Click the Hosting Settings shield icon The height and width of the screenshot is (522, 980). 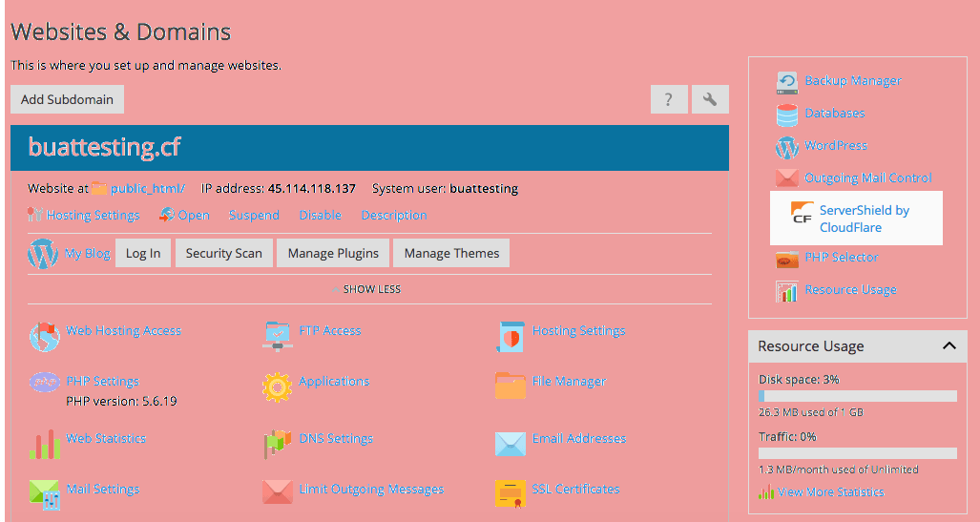[x=511, y=336]
